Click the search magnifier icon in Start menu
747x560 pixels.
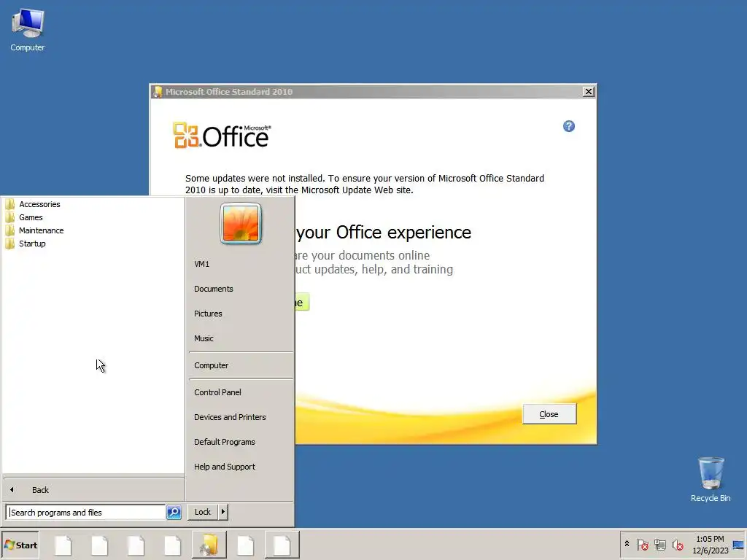point(174,513)
